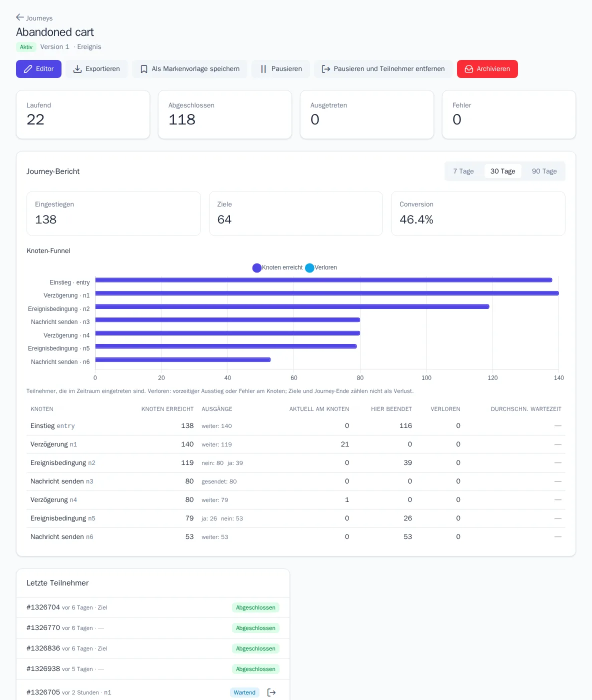Viewport: 592px width, 700px height.
Task: Click the Archivieren inbox icon
Action: (469, 69)
